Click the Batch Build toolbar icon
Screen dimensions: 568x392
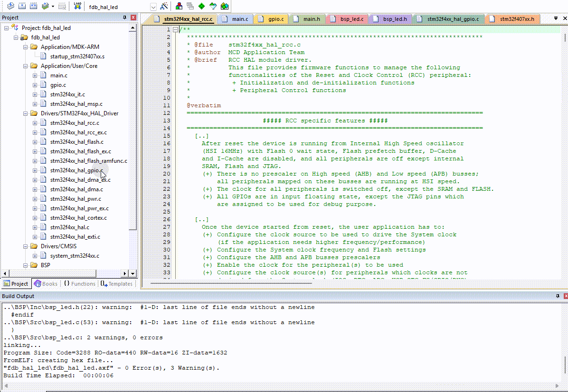pyautogui.click(x=45, y=6)
